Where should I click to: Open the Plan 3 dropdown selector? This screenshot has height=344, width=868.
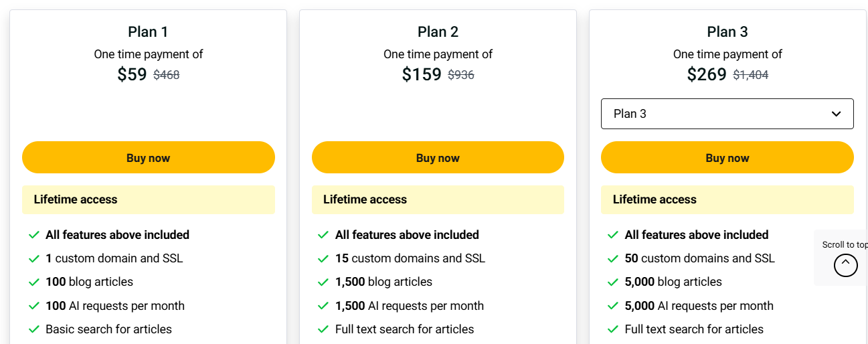[727, 114]
